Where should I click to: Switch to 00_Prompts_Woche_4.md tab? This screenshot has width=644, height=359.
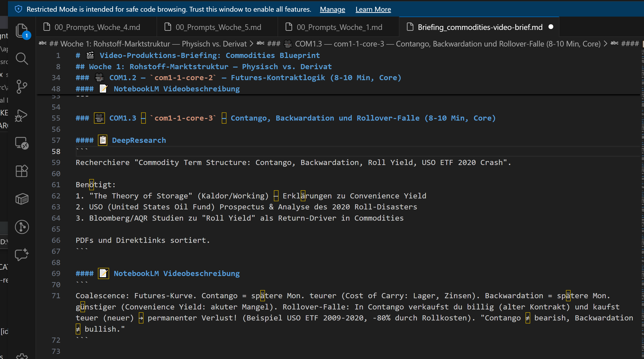click(97, 27)
